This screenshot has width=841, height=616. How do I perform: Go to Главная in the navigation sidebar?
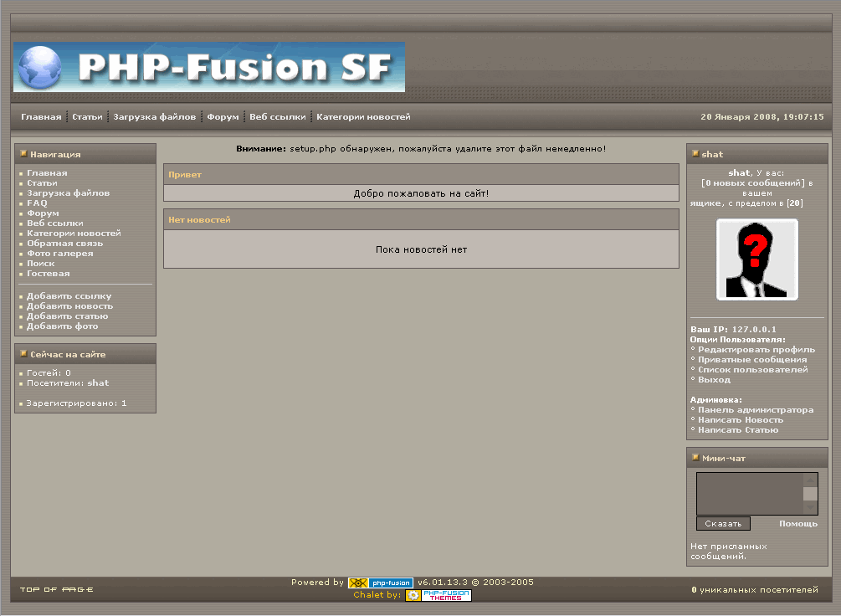(47, 172)
